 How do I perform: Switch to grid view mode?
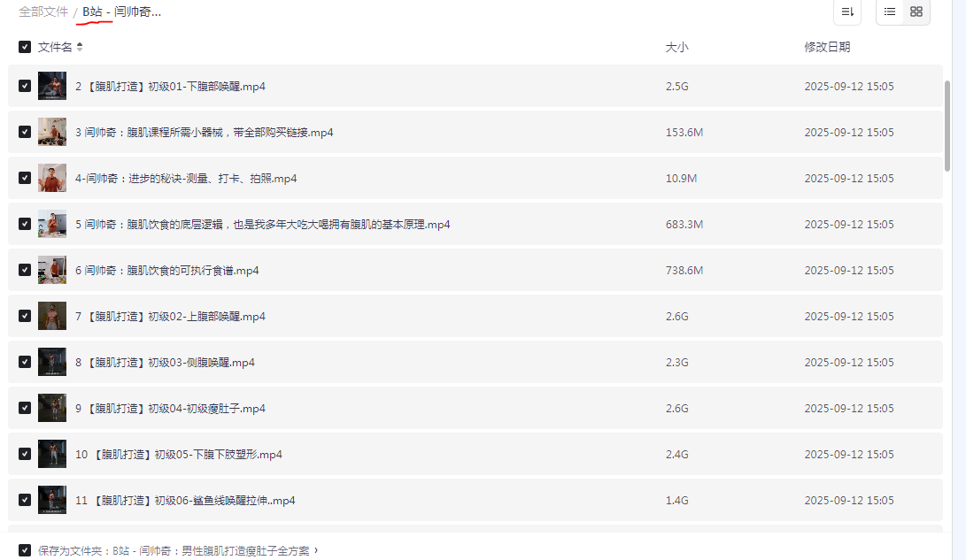click(916, 12)
